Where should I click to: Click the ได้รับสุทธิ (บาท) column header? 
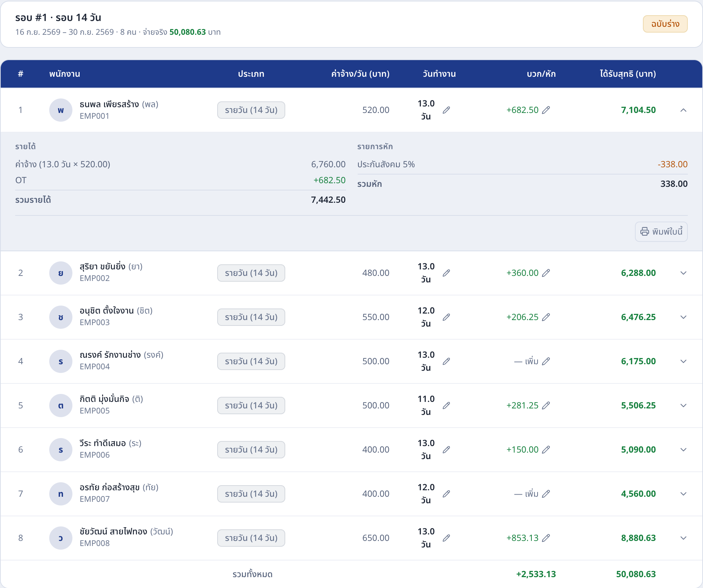click(x=628, y=74)
